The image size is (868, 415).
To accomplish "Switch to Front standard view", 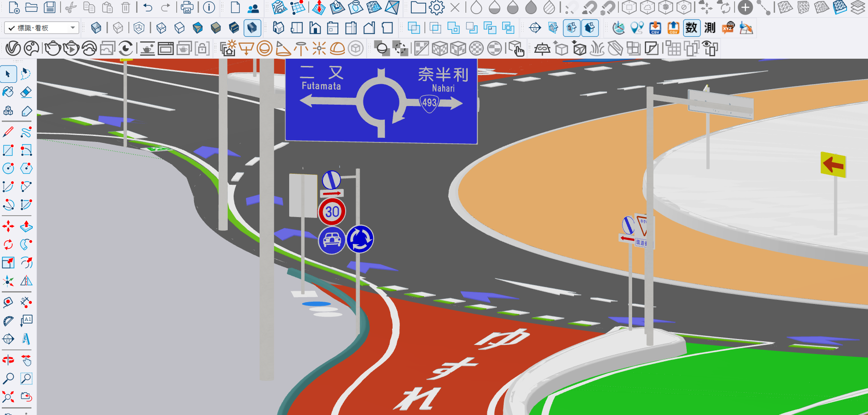I will (x=315, y=28).
